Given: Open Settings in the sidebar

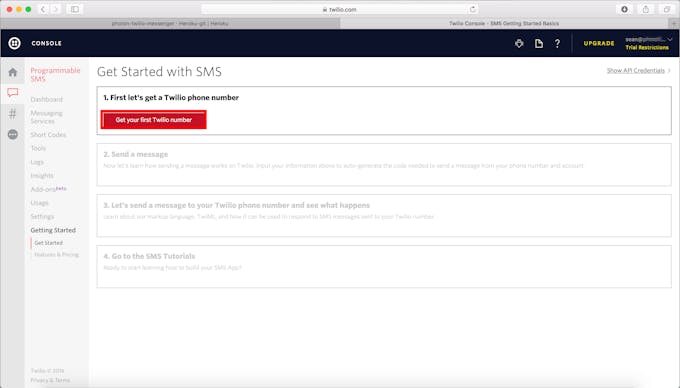Looking at the screenshot, I should [42, 216].
